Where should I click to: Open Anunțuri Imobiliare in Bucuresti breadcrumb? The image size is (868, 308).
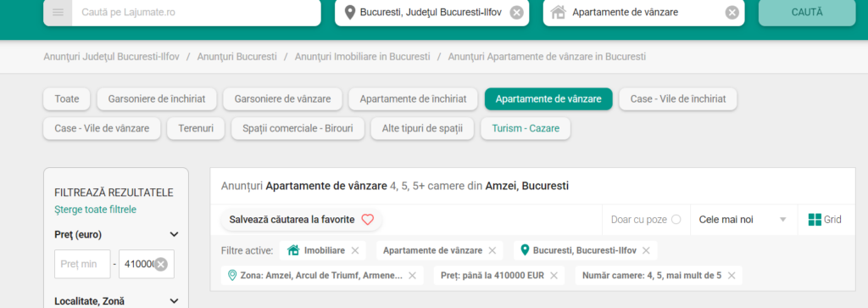(x=362, y=57)
